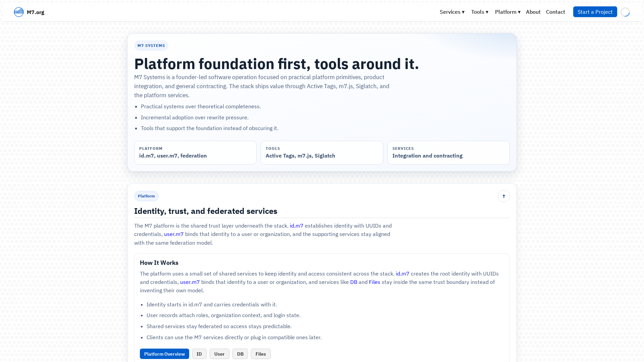This screenshot has height=362, width=644.
Task: Expand the Platform dropdown in the navbar
Action: tap(508, 12)
